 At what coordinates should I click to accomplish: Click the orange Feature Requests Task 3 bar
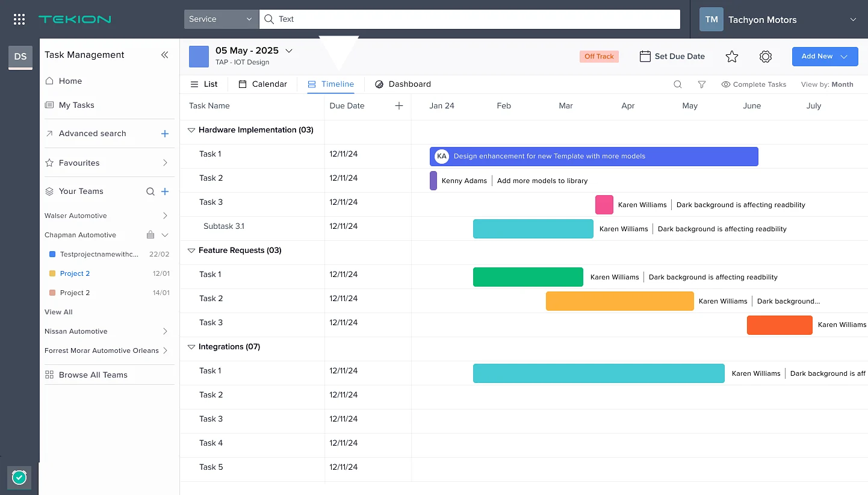(780, 325)
